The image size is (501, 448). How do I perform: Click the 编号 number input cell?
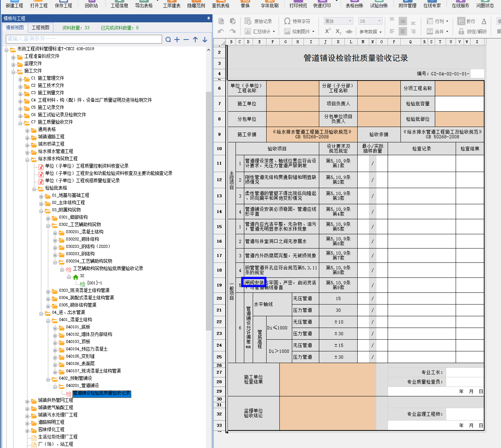click(477, 74)
